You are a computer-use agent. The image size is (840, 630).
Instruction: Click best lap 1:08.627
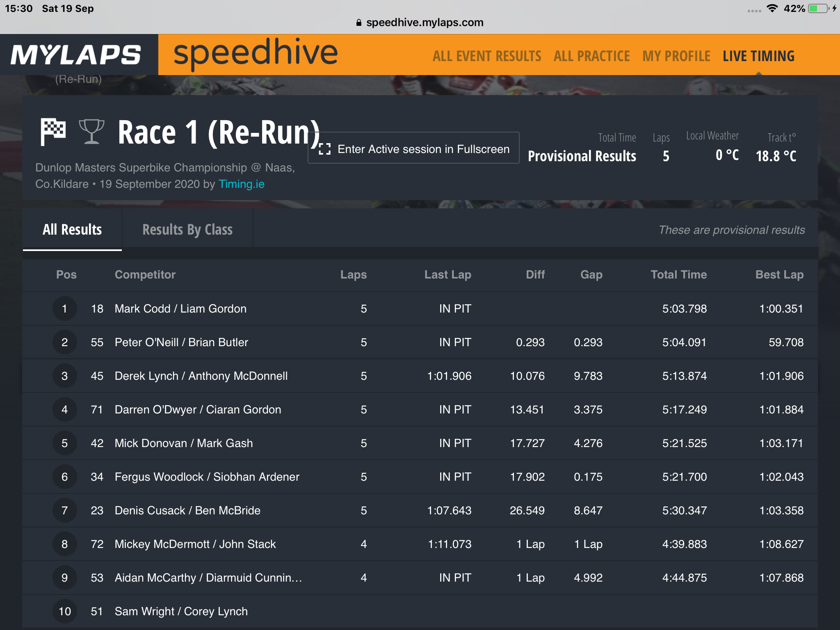point(781,544)
